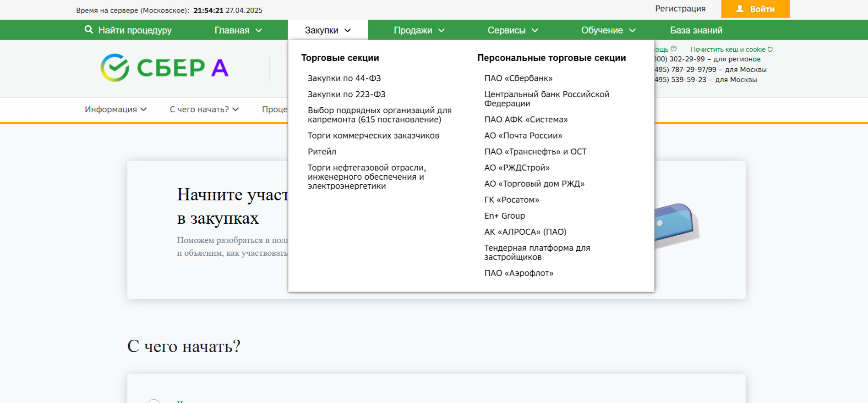The height and width of the screenshot is (403, 868).
Task: Expand the Главная menu chevron
Action: 258,30
